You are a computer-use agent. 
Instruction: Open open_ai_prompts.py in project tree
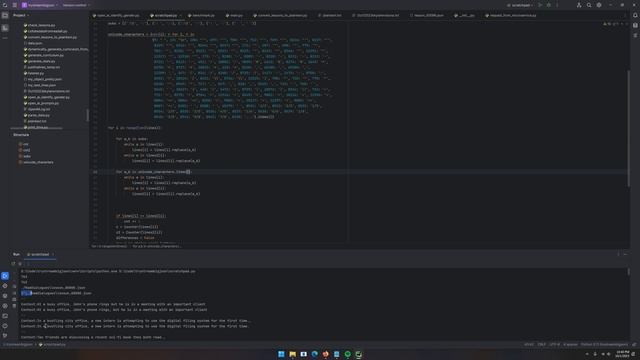[x=41, y=103]
